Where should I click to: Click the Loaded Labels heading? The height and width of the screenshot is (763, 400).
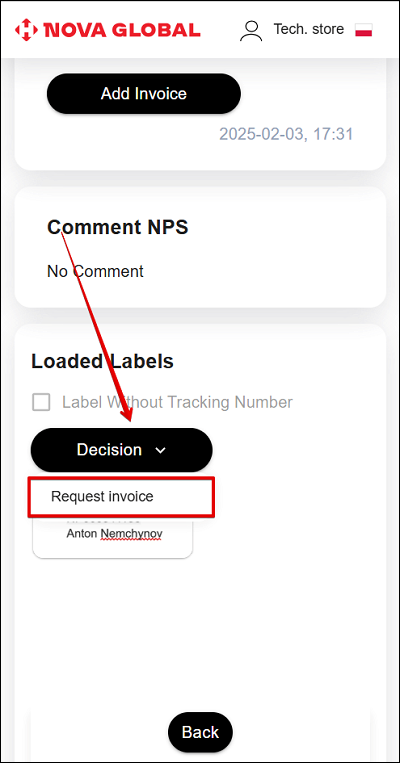[102, 362]
